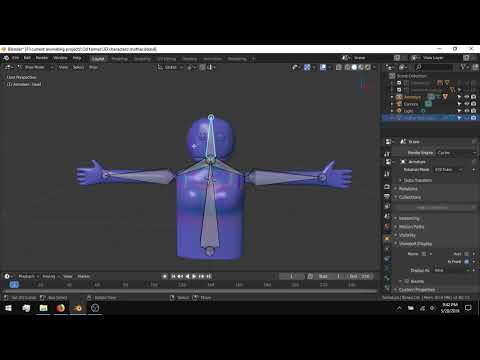Screen dimensions: 480x360
Task: Enable the Axis checkbox
Action: (x=467, y=254)
